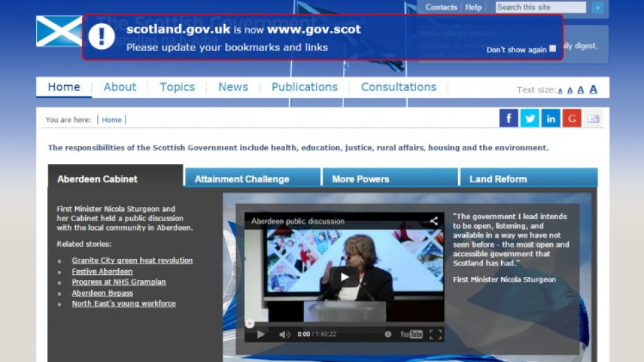
Task: Select the Aberdeen Cabinet tab
Action: pyautogui.click(x=115, y=176)
